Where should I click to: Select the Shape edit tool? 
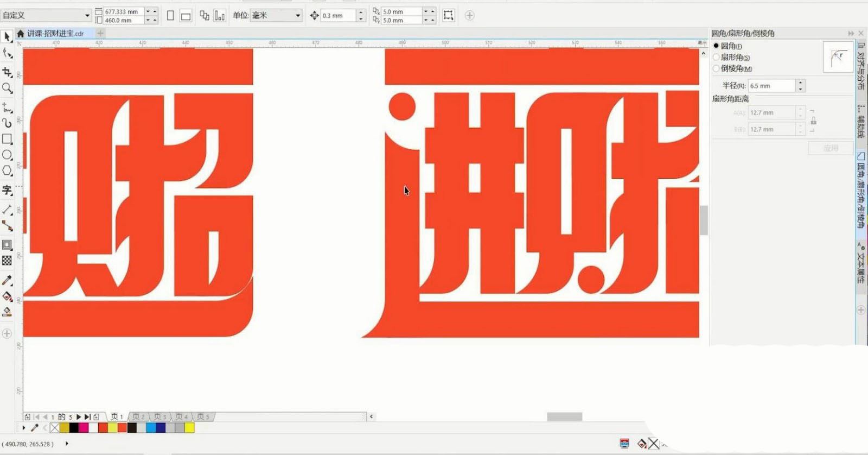[x=7, y=53]
